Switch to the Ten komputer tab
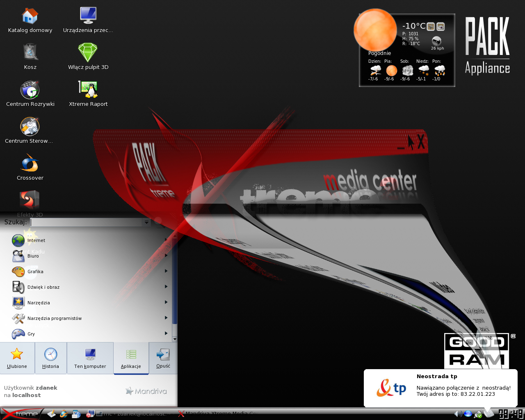 pos(90,358)
